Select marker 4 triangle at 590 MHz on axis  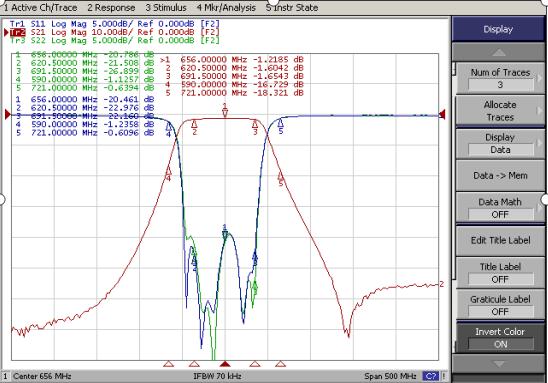click(x=168, y=364)
